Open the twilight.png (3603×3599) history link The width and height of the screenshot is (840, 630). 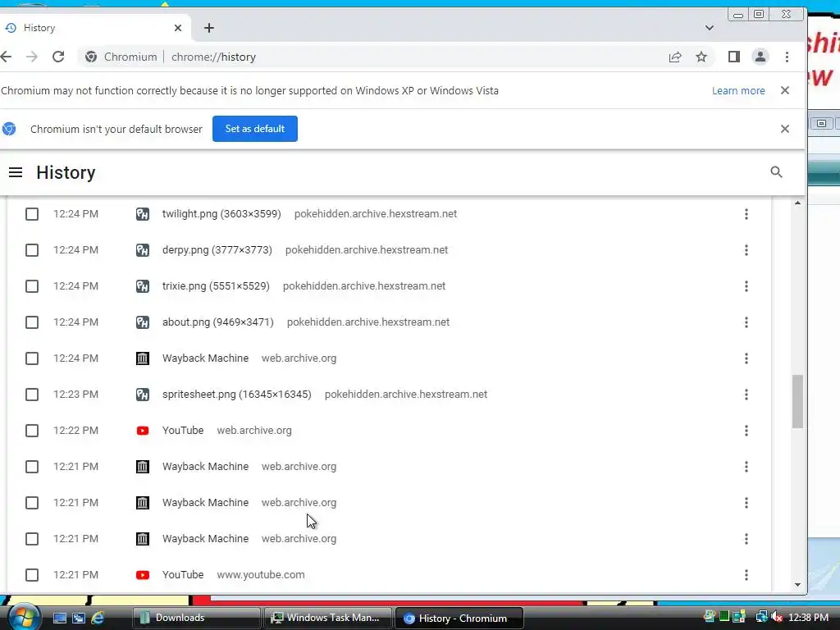221,214
